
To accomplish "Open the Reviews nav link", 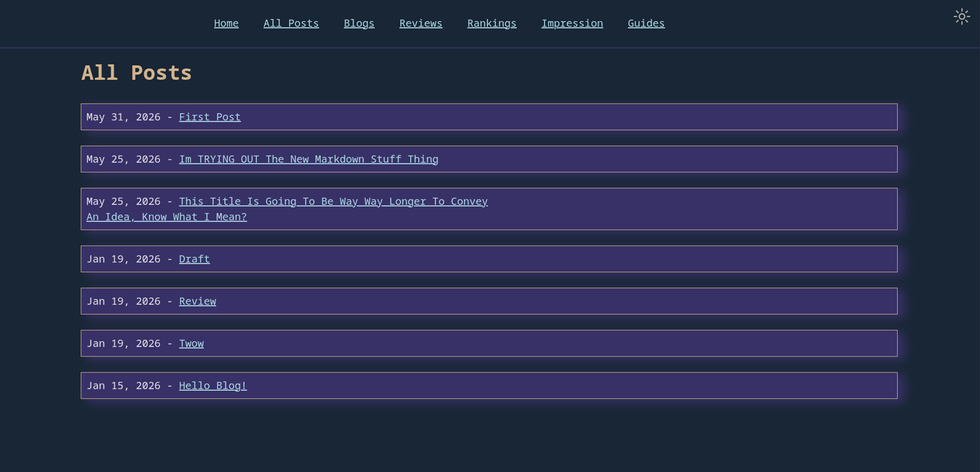I will [421, 23].
